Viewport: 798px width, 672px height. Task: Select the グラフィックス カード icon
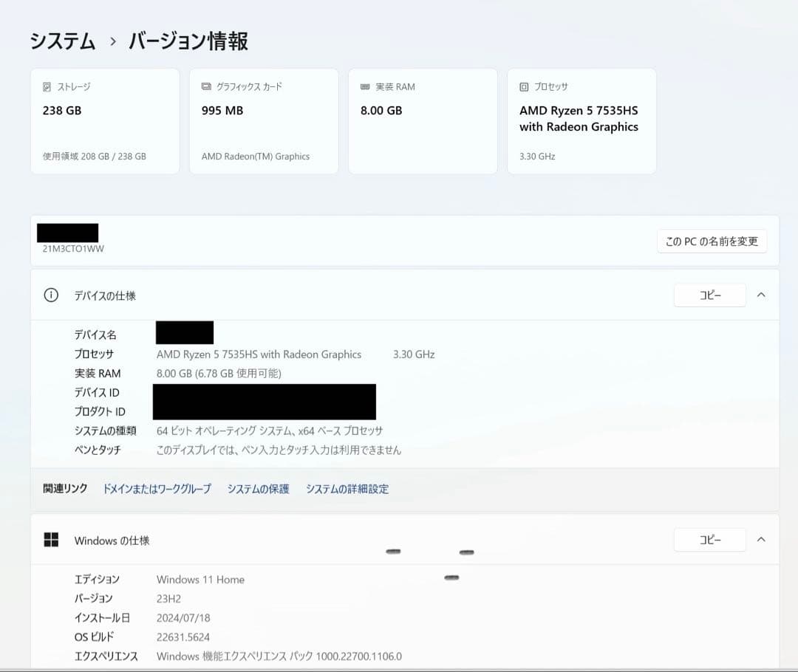click(206, 86)
